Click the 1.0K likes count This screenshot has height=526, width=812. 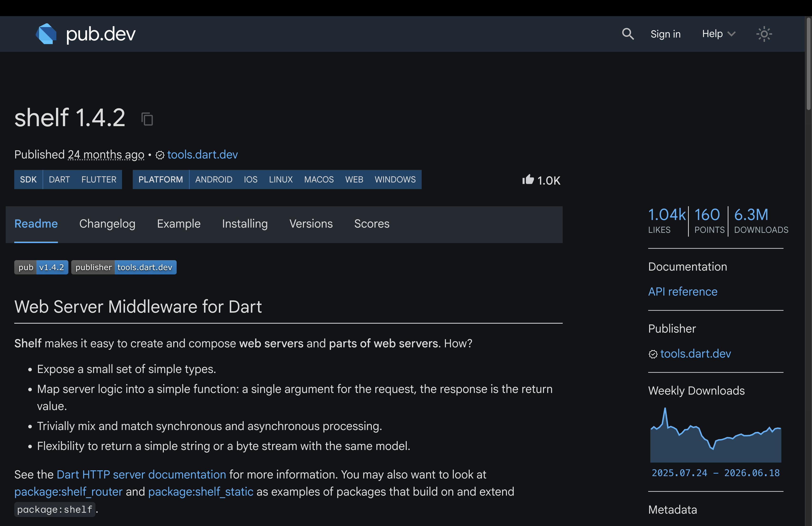549,181
